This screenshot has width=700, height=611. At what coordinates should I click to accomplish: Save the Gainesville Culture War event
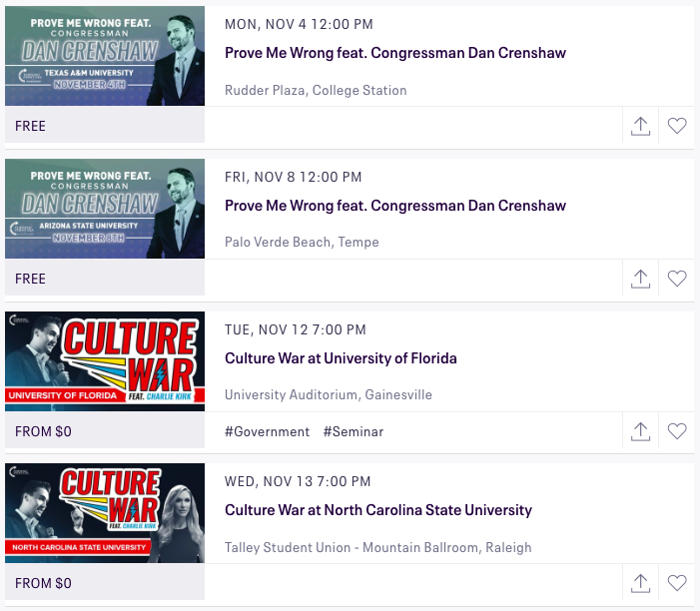tap(677, 431)
